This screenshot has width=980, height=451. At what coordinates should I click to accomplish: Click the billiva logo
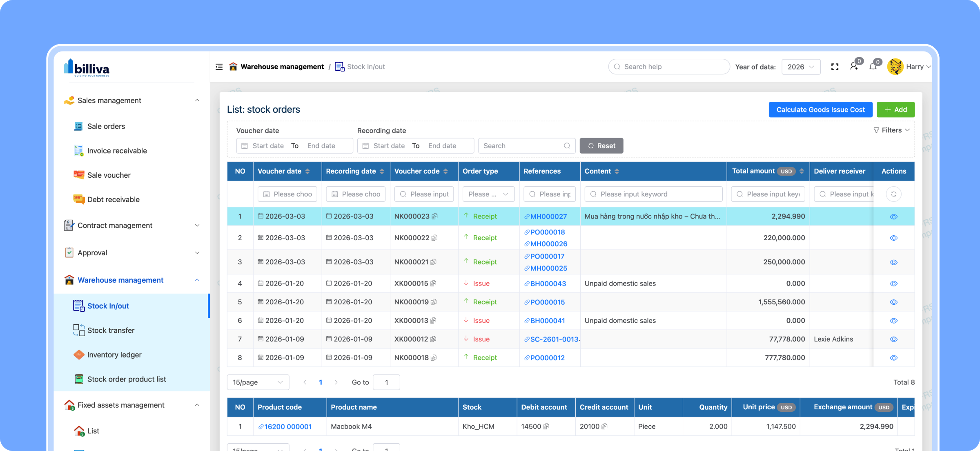[87, 68]
